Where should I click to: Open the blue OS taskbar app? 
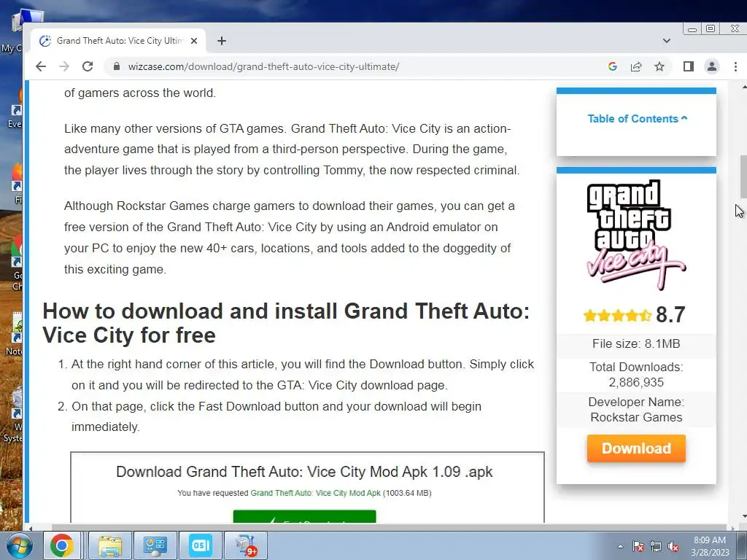[201, 545]
